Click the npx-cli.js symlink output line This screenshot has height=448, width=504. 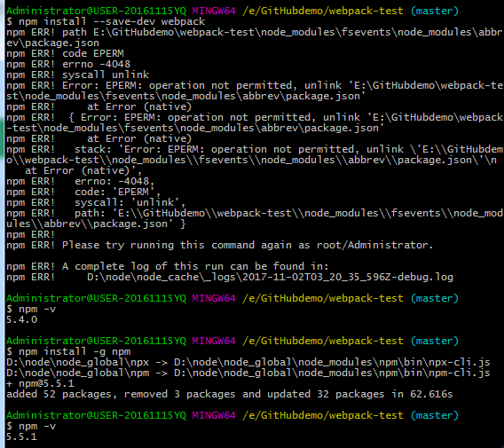pos(248,362)
